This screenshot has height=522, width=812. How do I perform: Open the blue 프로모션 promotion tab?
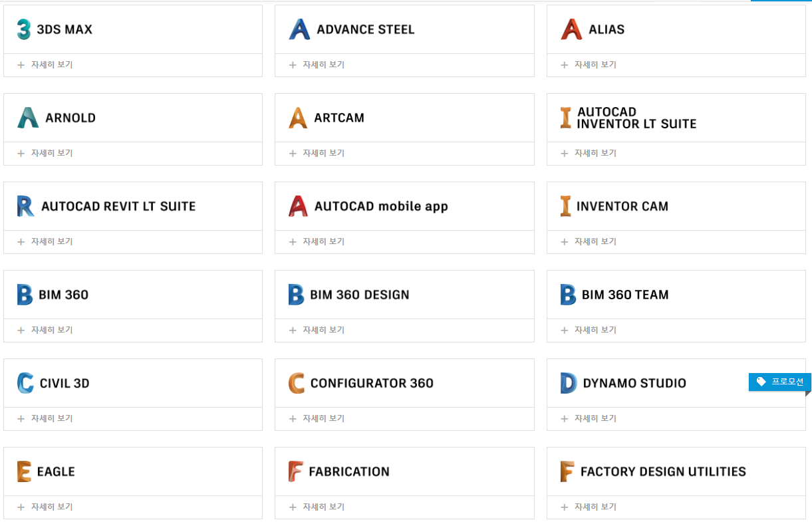click(x=780, y=382)
